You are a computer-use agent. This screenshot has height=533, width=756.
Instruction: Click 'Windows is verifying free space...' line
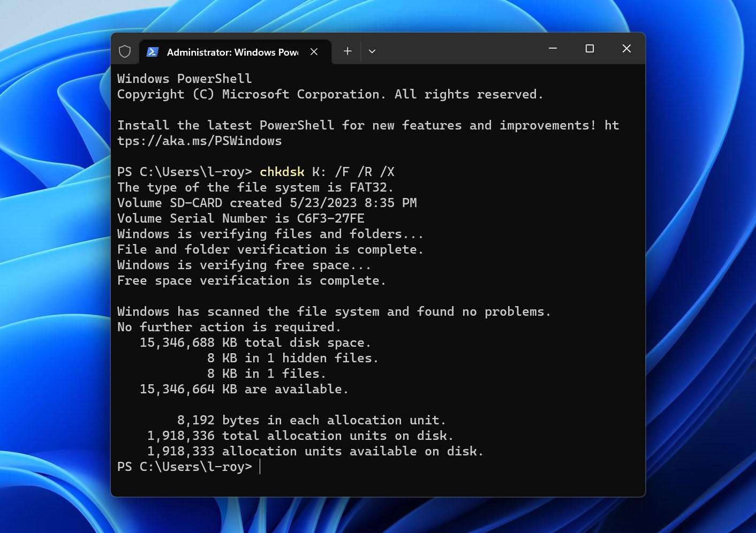click(244, 265)
